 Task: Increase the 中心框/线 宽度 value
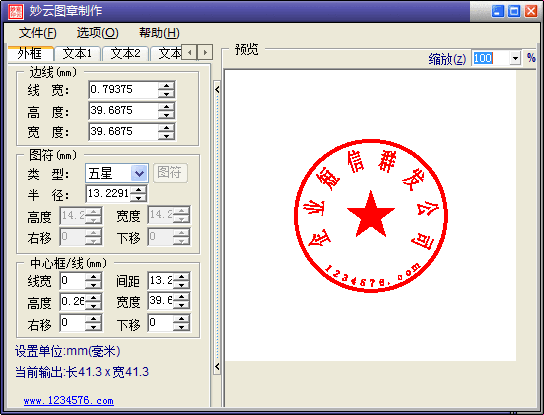(181, 297)
